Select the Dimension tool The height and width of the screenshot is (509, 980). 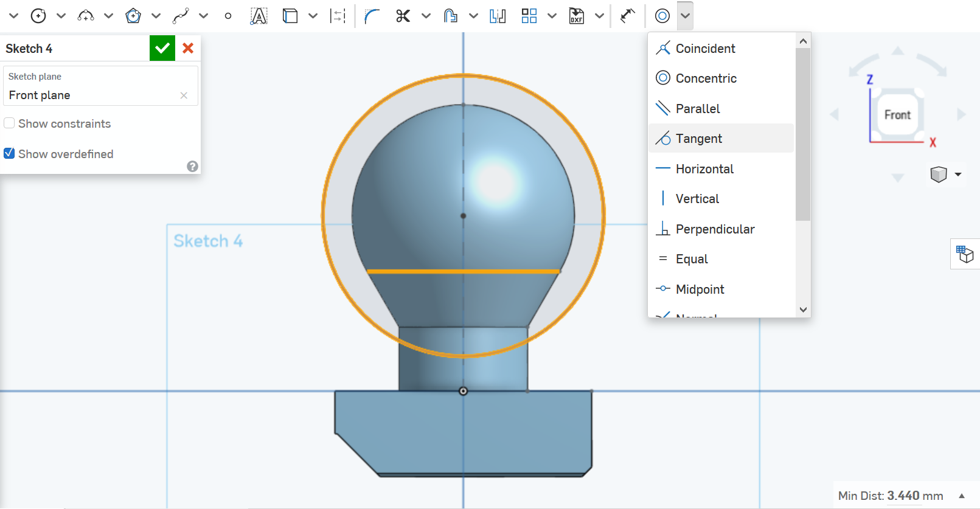[628, 16]
